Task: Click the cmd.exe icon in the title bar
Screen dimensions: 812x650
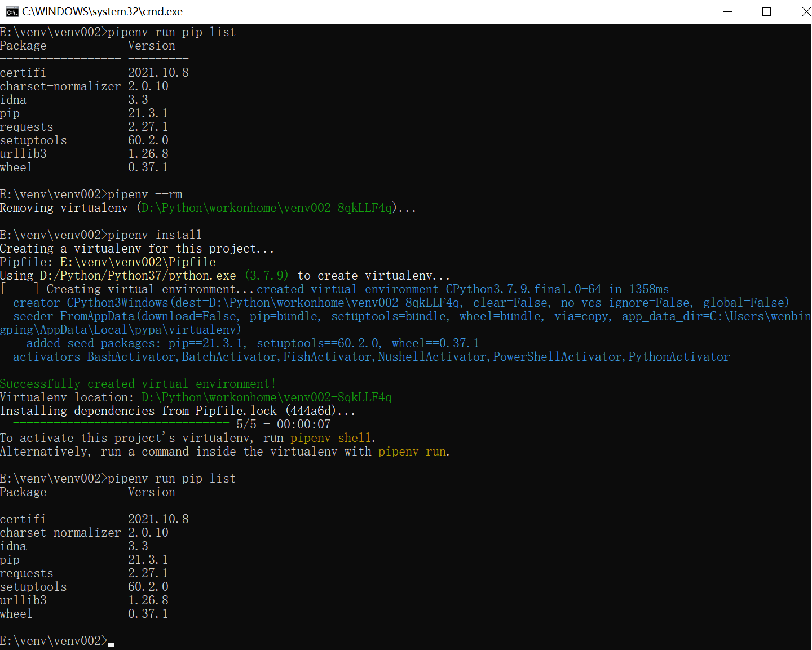Action: pyautogui.click(x=12, y=12)
